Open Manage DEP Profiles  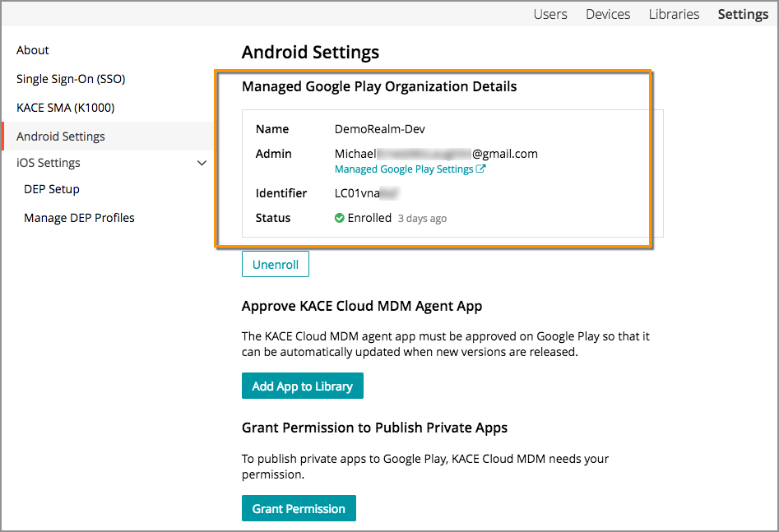(x=79, y=218)
